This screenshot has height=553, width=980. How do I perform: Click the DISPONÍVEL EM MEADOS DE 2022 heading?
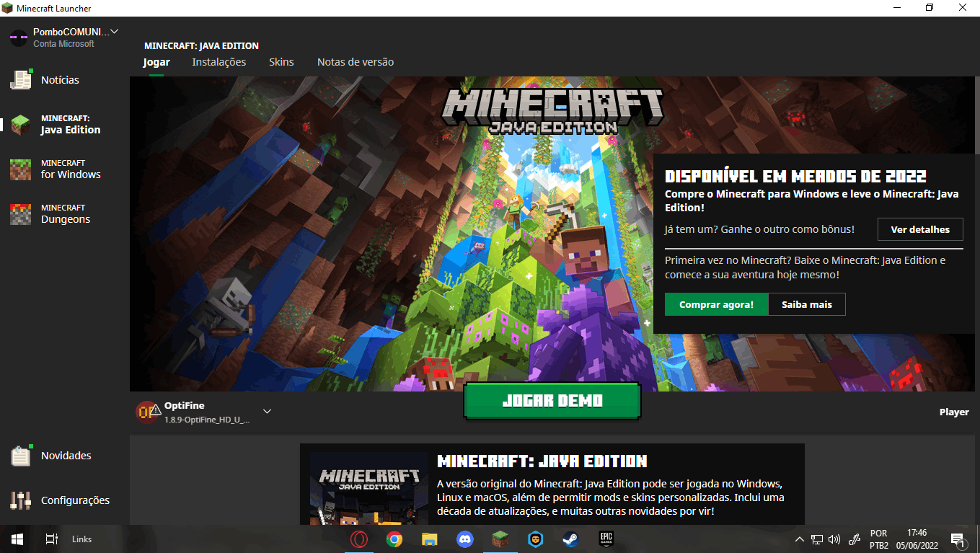click(x=795, y=177)
